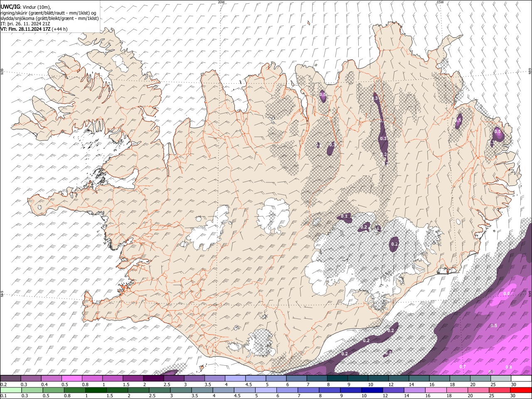The width and height of the screenshot is (532, 399).
Task: Pick the palest green 0.1 rain legend swatch
Action: [11, 390]
